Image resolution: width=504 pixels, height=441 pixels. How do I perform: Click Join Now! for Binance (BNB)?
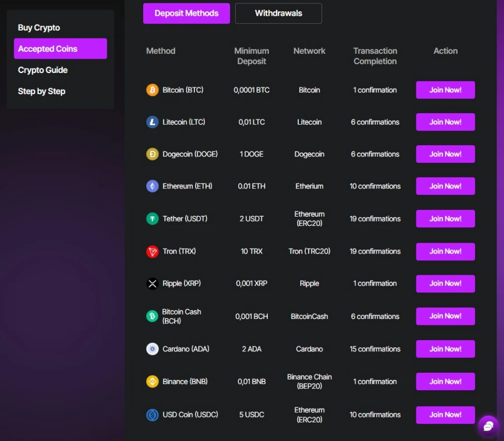pos(445,381)
